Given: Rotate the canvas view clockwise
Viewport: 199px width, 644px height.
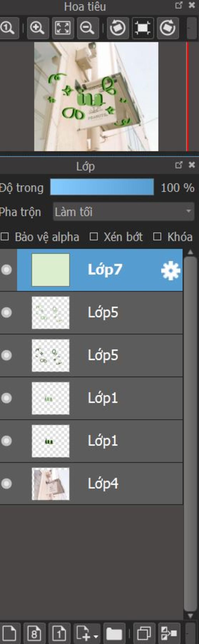Looking at the screenshot, I should tap(168, 28).
